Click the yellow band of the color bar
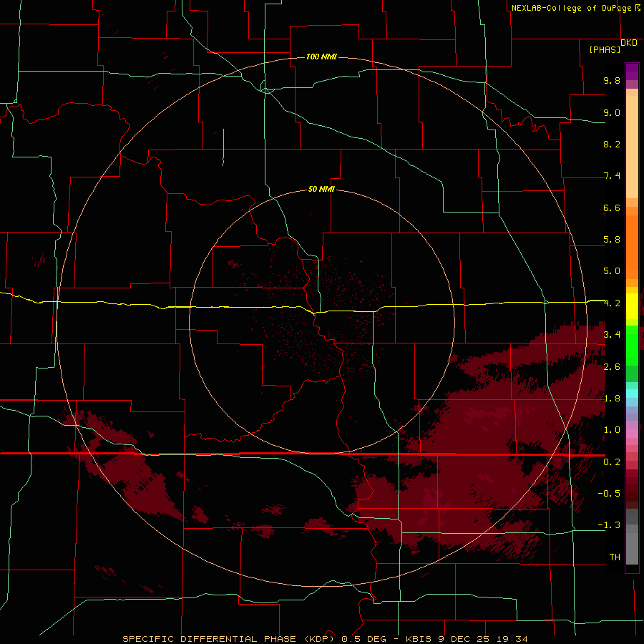 tap(632, 306)
